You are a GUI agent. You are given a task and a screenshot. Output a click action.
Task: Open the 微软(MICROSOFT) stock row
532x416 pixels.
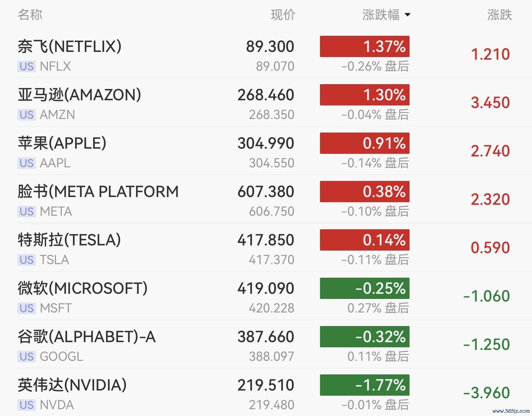coord(266,296)
